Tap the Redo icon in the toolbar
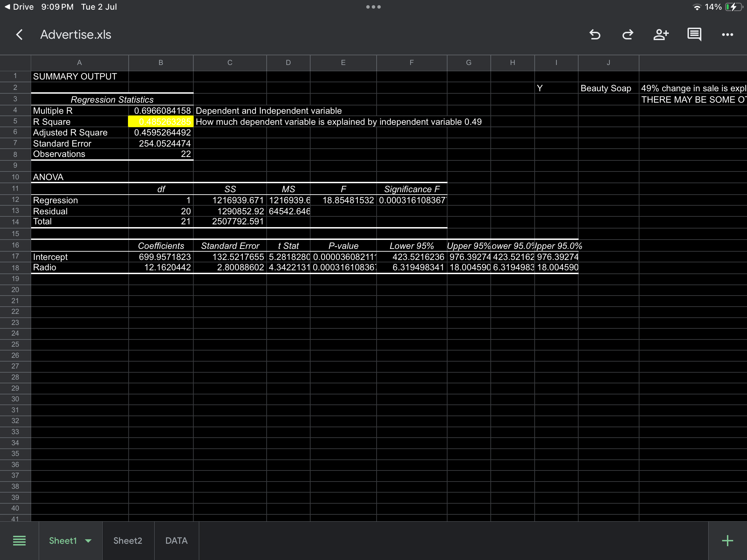Screen dimensions: 747x560 (628, 34)
